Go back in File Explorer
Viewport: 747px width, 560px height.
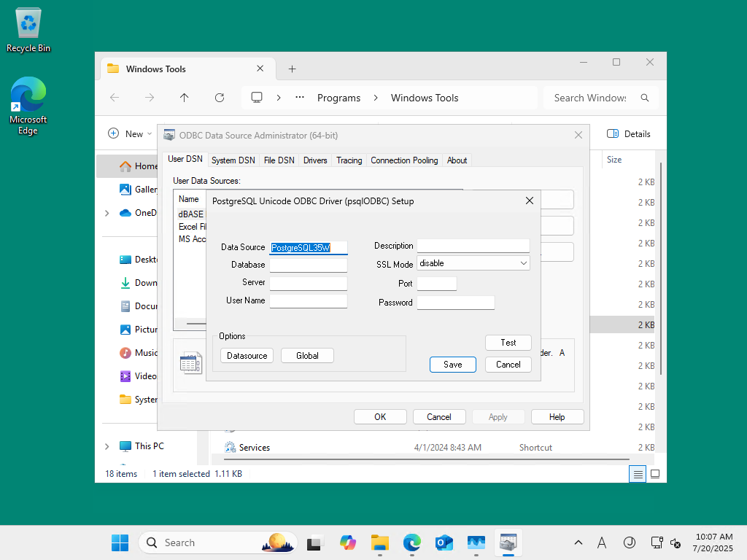[115, 98]
